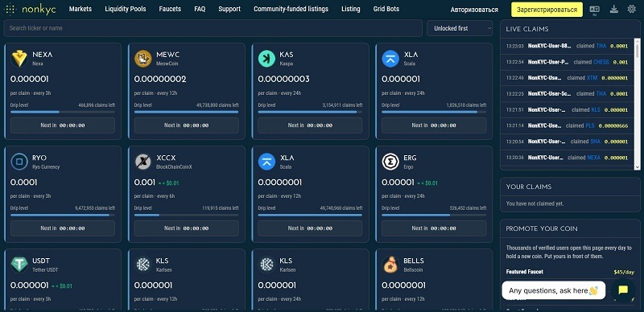
Task: Click the nonkyc logo
Action: [x=29, y=9]
